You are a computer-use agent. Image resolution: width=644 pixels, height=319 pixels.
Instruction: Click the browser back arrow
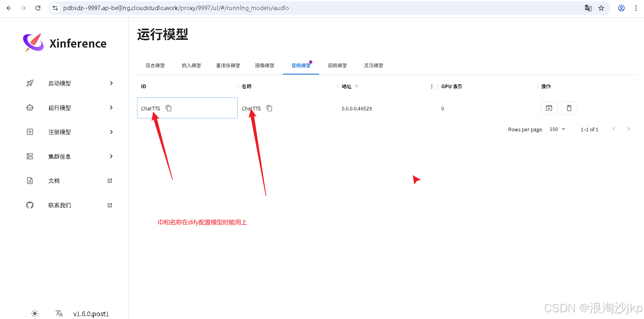[x=9, y=8]
